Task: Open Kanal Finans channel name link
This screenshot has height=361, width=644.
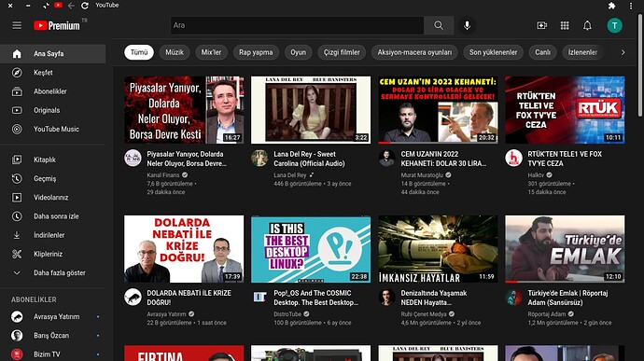Action: 163,175
